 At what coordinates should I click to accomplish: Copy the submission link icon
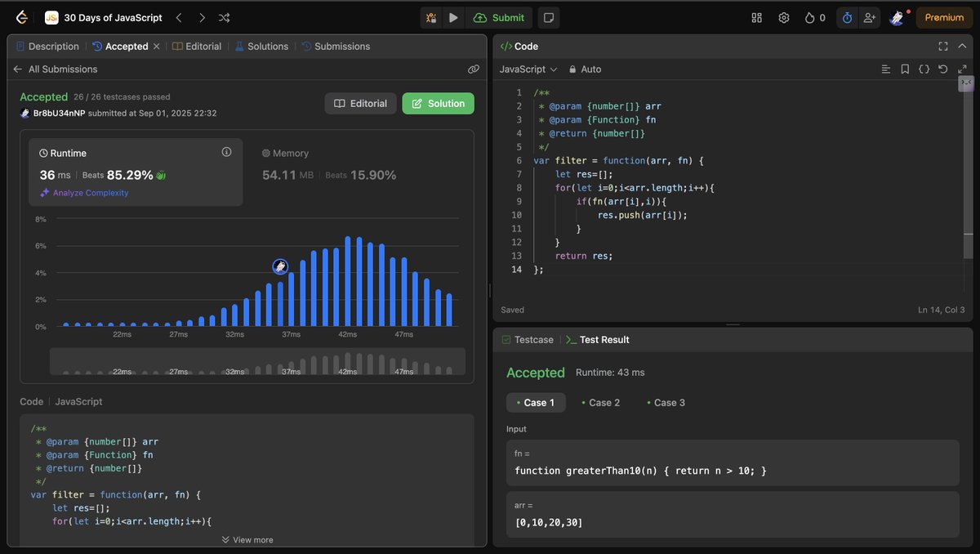point(474,69)
